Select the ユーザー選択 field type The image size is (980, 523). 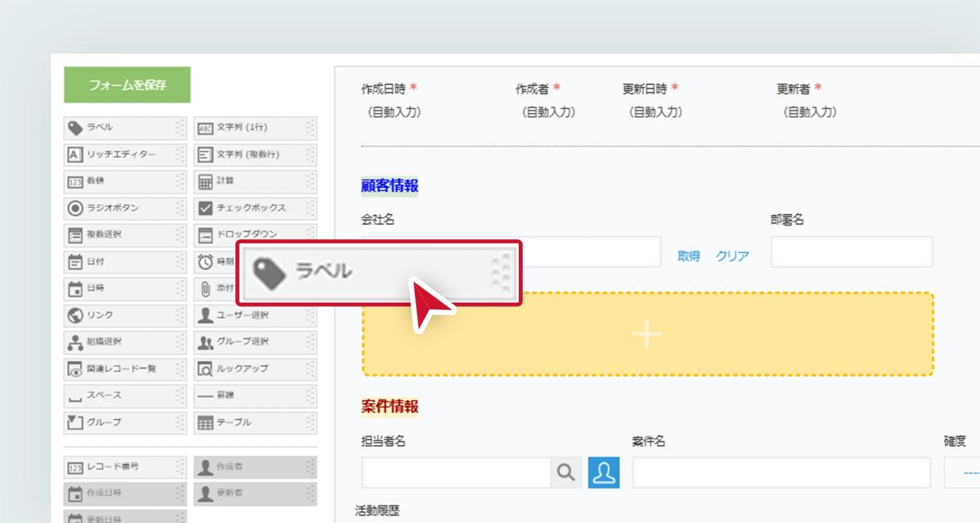(x=255, y=316)
